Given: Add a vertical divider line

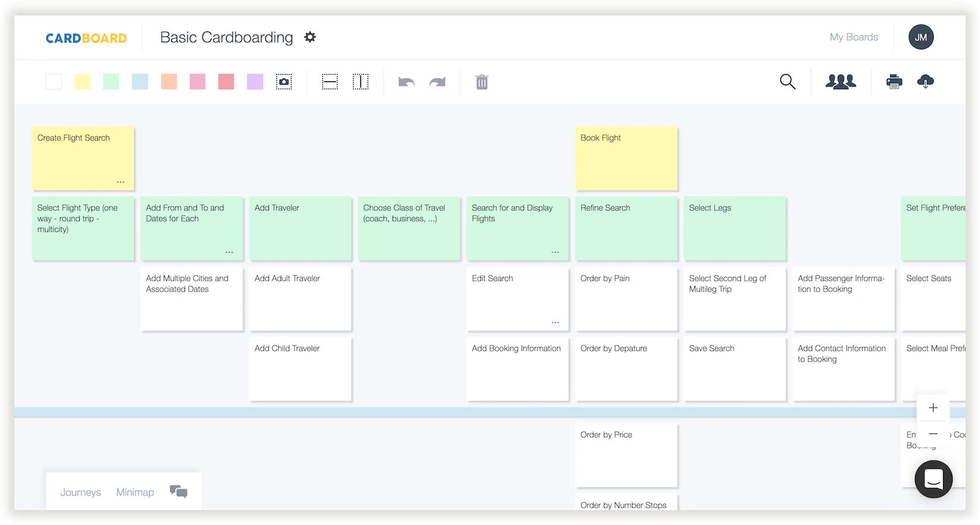Looking at the screenshot, I should [x=360, y=81].
